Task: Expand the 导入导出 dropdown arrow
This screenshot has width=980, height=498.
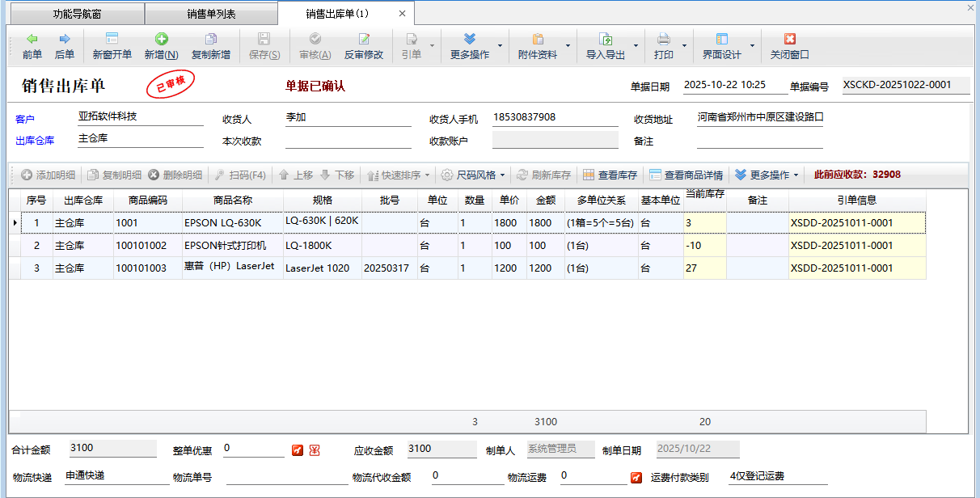Action: pyautogui.click(x=636, y=46)
